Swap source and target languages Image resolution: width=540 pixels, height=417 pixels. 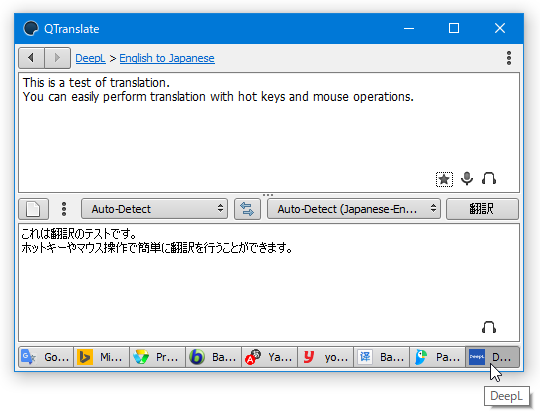click(x=247, y=209)
